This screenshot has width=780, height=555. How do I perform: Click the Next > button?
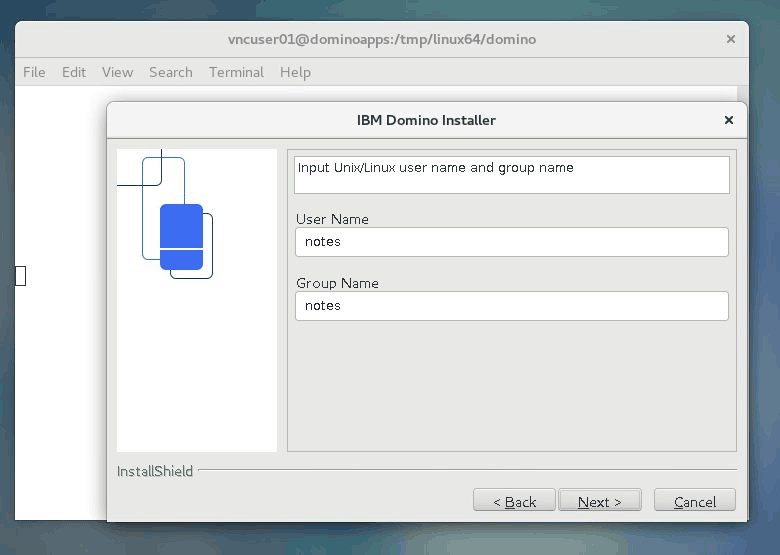coord(599,500)
